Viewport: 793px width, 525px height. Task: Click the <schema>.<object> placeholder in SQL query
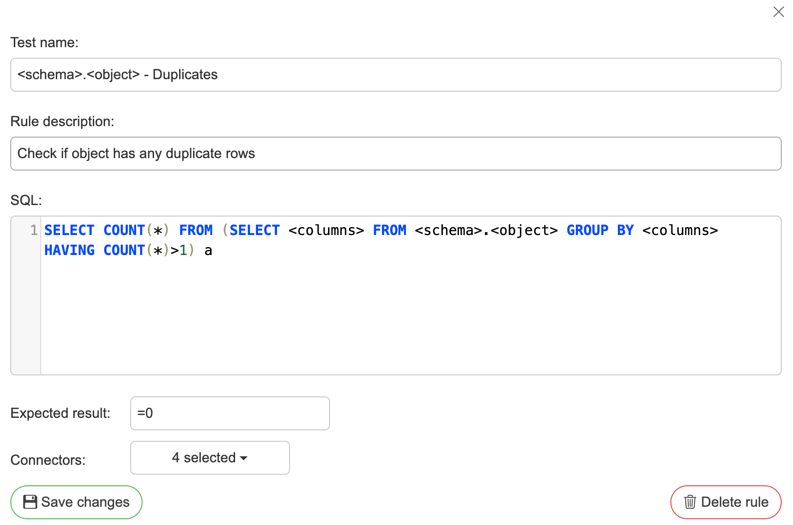tap(486, 231)
